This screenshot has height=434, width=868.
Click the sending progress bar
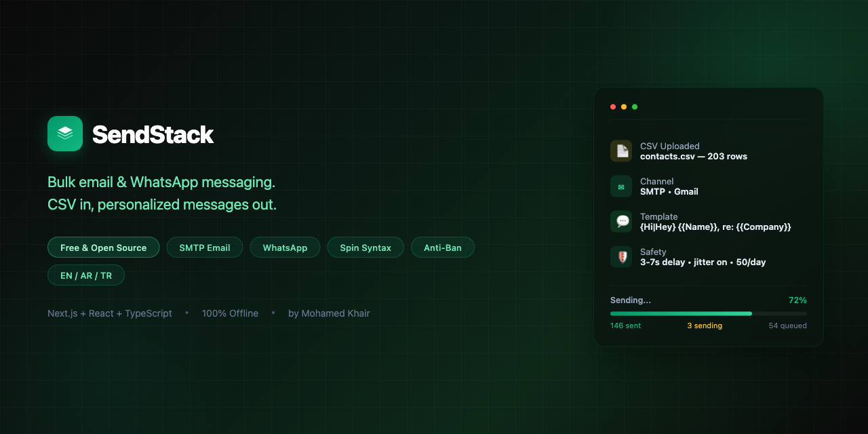point(709,313)
